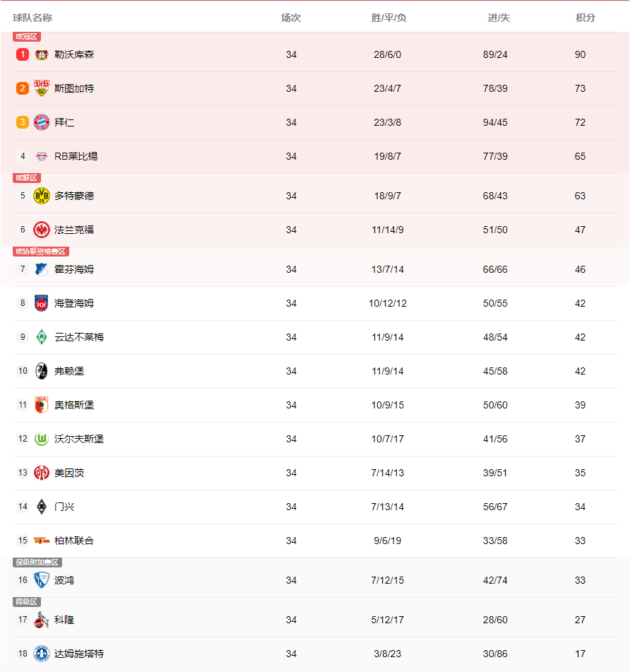
Task: Select the 降级区 relegation label
Action: coord(27,602)
